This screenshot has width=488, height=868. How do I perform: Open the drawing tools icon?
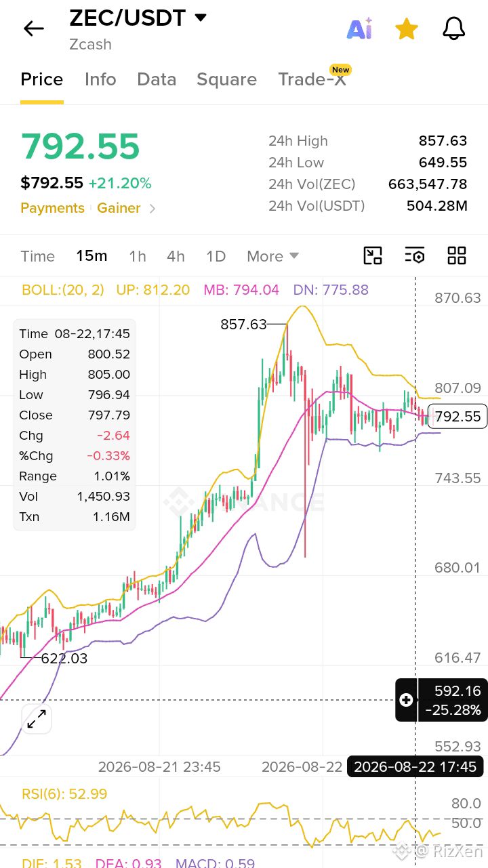pos(373,255)
